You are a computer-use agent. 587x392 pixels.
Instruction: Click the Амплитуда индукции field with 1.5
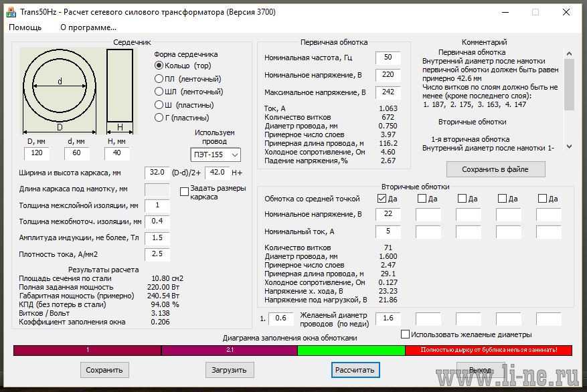click(x=157, y=238)
